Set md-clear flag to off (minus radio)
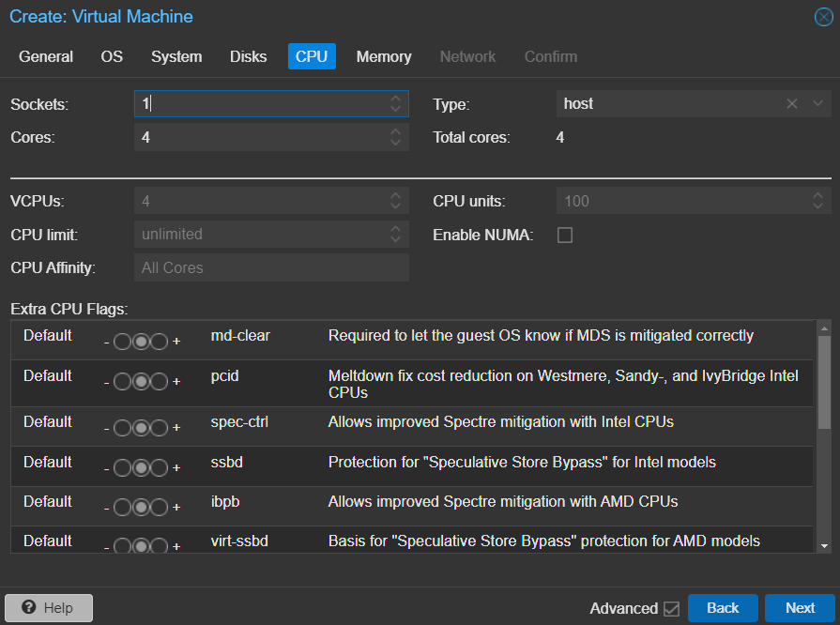Screen dimensions: 840x625 pyautogui.click(x=122, y=342)
